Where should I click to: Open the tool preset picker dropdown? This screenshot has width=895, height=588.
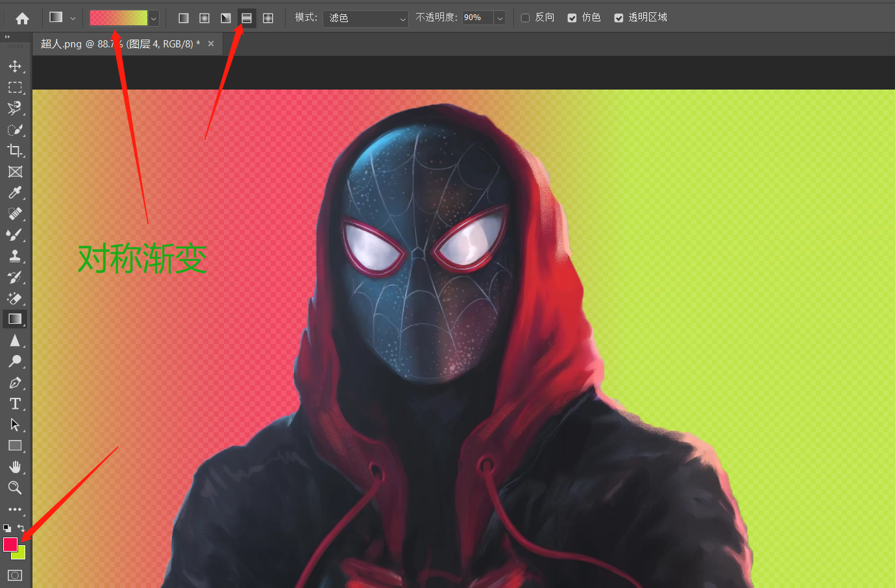pos(73,18)
